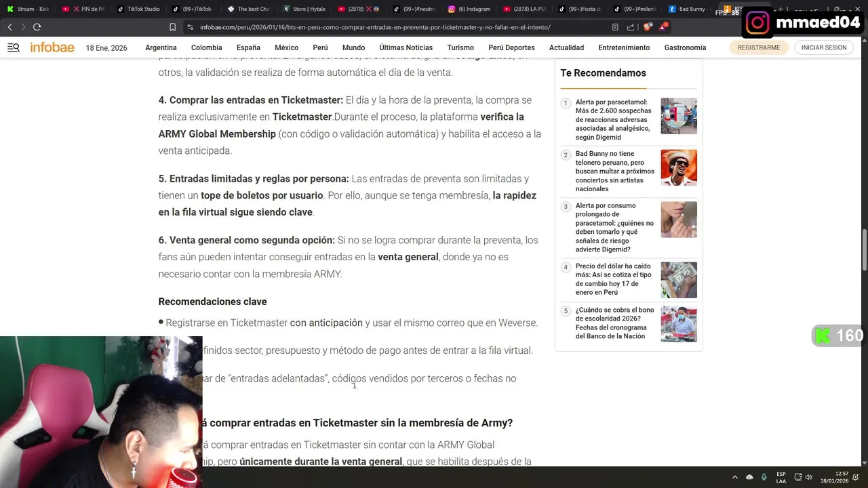Open the Colombia edition menu
The image size is (868, 488).
click(206, 47)
